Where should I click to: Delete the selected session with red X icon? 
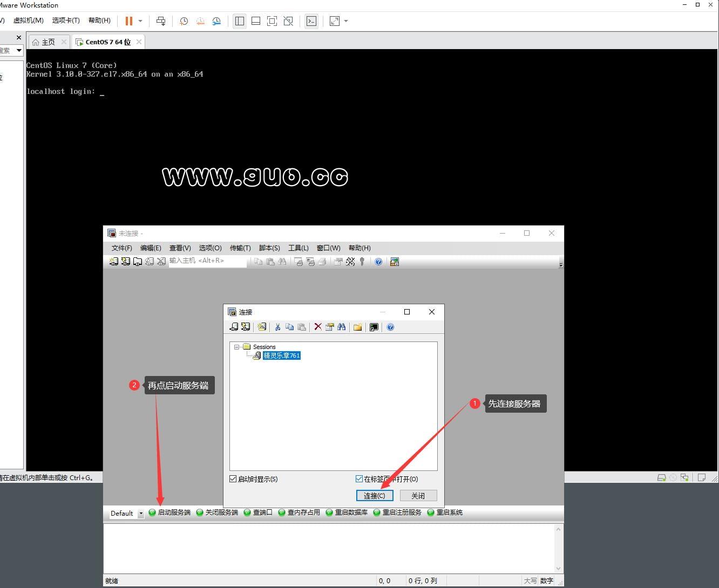[318, 327]
